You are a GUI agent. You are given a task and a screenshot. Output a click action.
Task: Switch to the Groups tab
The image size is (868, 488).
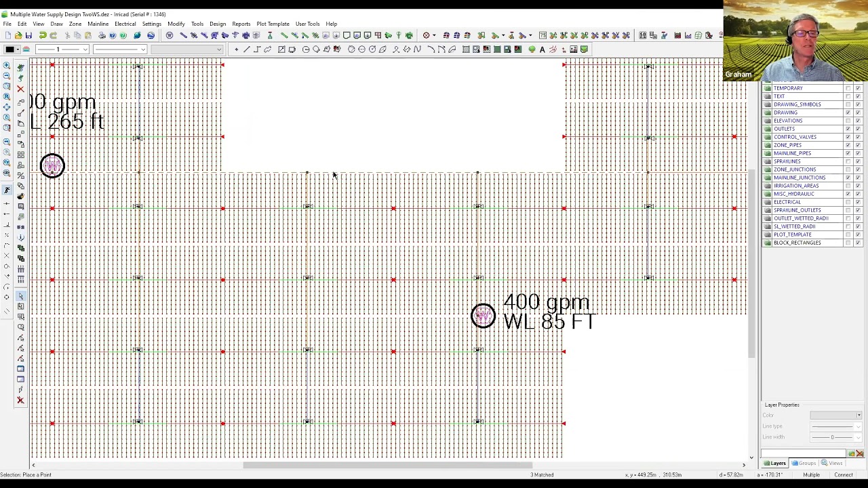pos(804,464)
